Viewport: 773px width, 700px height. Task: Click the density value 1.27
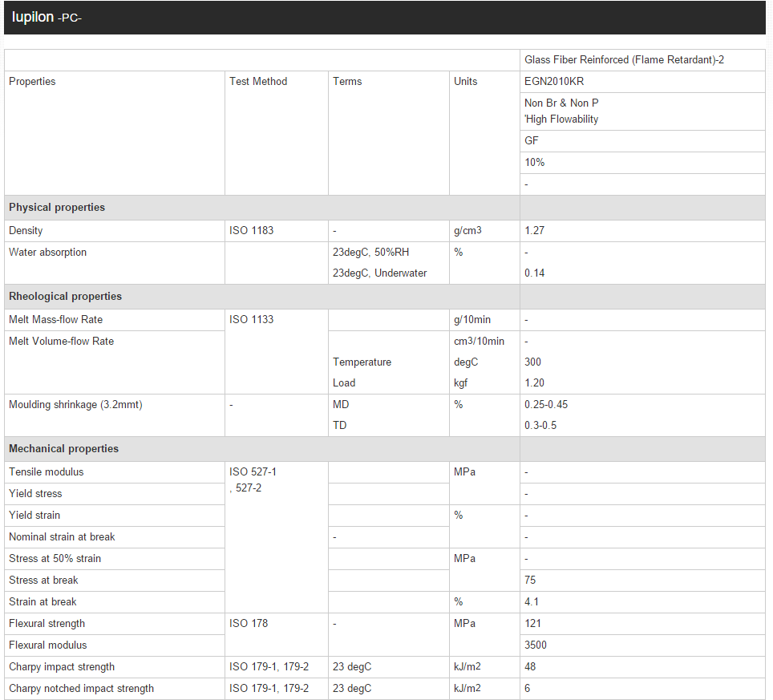point(534,231)
